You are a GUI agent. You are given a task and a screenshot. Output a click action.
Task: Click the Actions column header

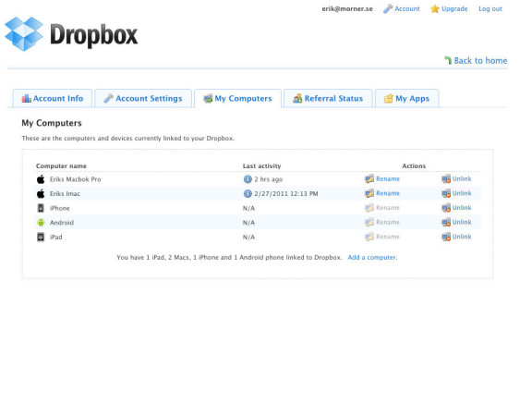click(414, 166)
